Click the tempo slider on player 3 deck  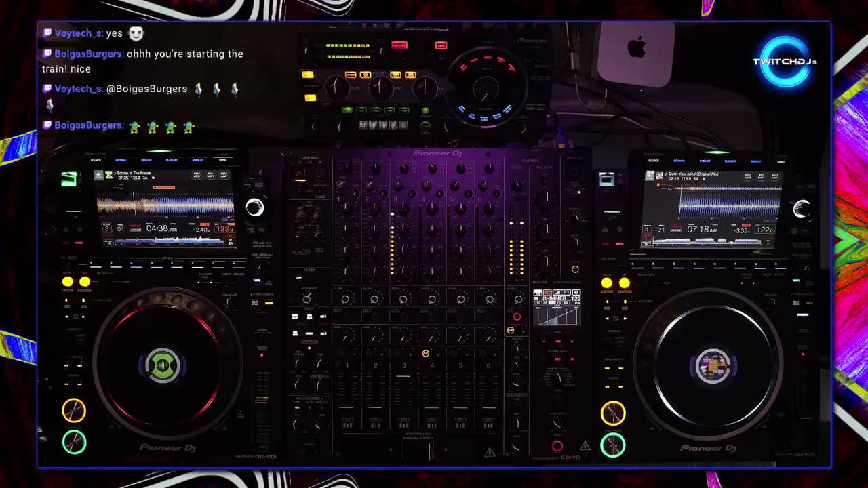click(x=261, y=398)
